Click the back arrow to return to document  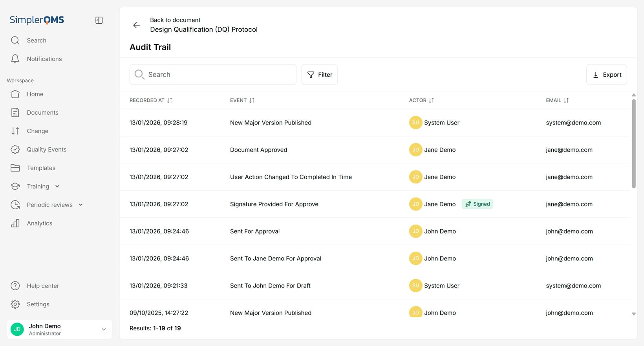click(x=136, y=25)
